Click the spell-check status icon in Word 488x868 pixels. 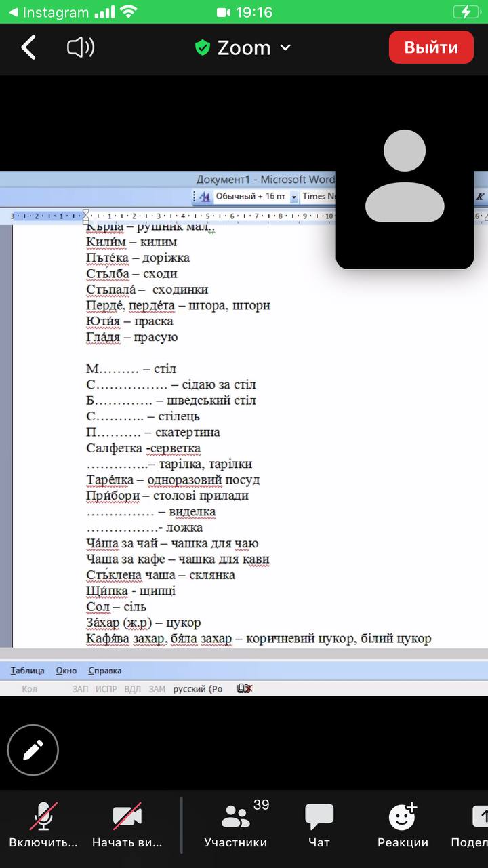(245, 688)
